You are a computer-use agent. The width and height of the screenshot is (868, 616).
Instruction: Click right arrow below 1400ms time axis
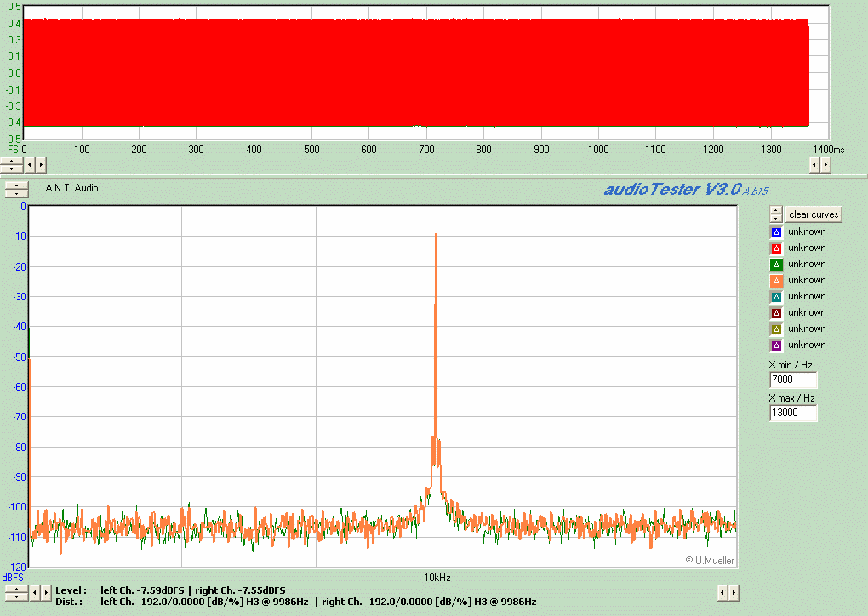tap(825, 164)
